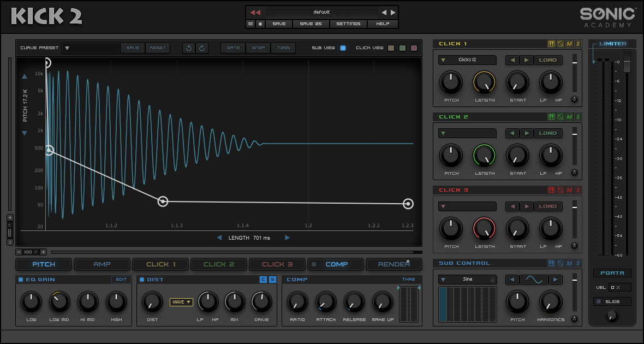Zoom in vertically with plus button
Image resolution: width=644 pixels, height=344 pixels.
[x=10, y=217]
